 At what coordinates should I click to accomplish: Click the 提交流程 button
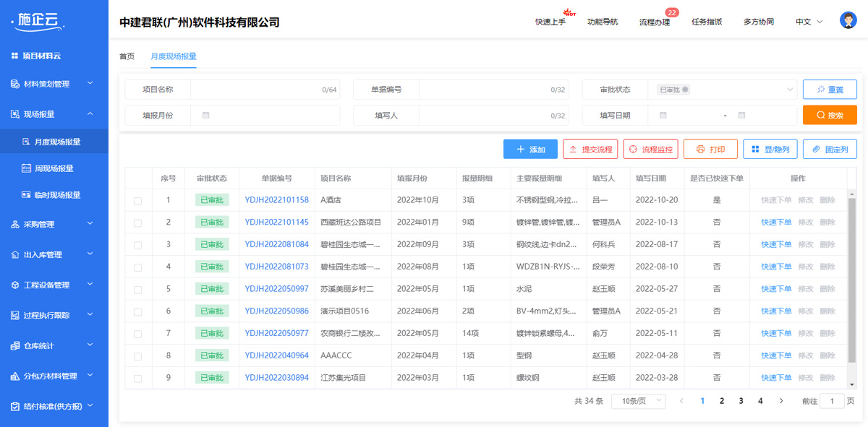590,150
